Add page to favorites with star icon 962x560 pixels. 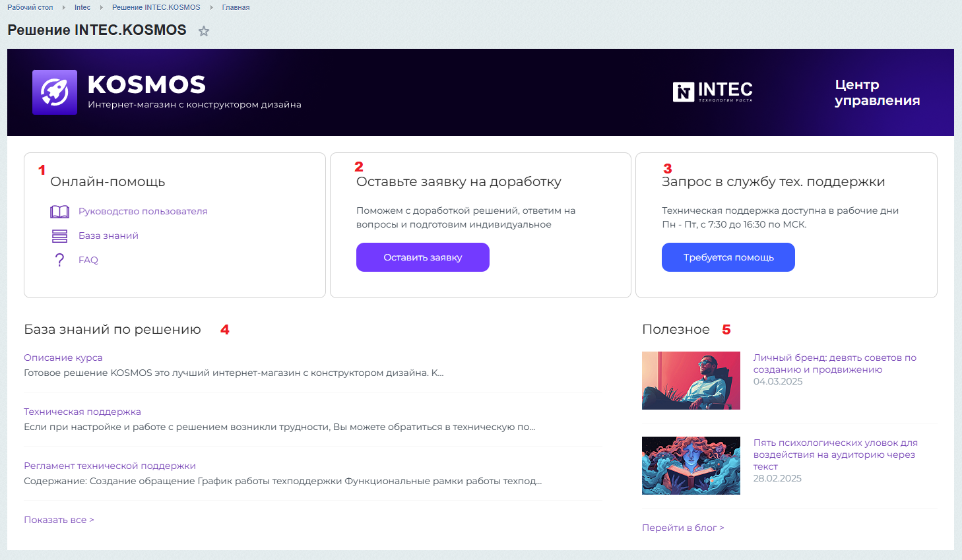[204, 31]
